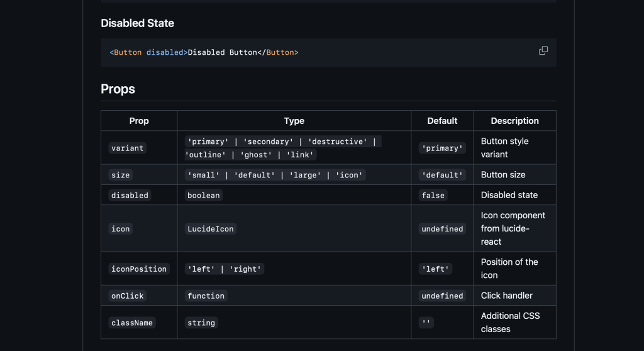
Task: Click the LucideIcon type value
Action: point(210,229)
